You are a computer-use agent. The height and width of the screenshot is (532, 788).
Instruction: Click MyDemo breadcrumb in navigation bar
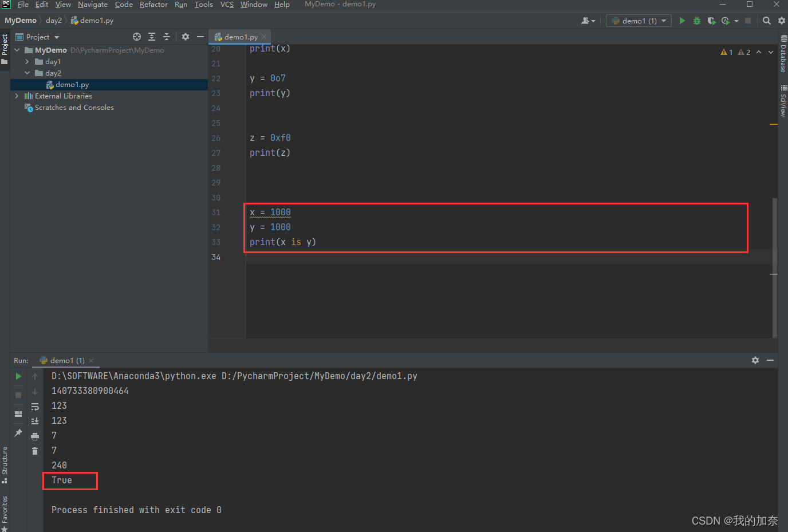(x=21, y=20)
